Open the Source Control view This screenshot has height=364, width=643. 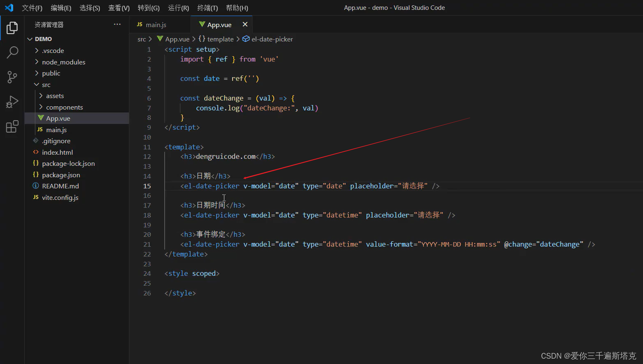[x=12, y=77]
